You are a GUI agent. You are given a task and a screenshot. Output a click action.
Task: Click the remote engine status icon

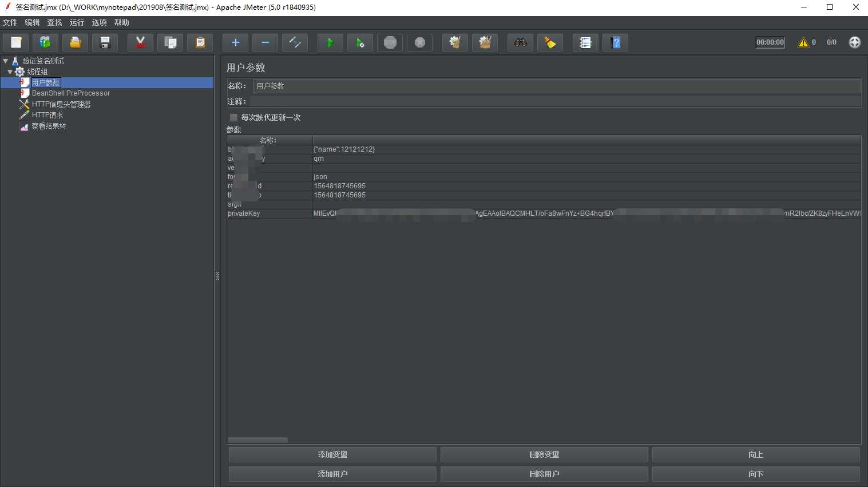click(854, 42)
